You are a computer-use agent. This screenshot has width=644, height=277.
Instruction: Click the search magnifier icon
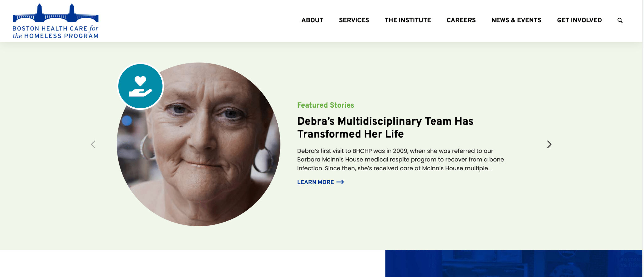coord(620,20)
